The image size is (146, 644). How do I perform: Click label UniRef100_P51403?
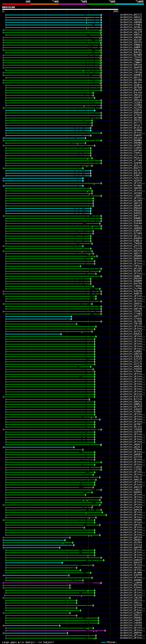coord(131,158)
